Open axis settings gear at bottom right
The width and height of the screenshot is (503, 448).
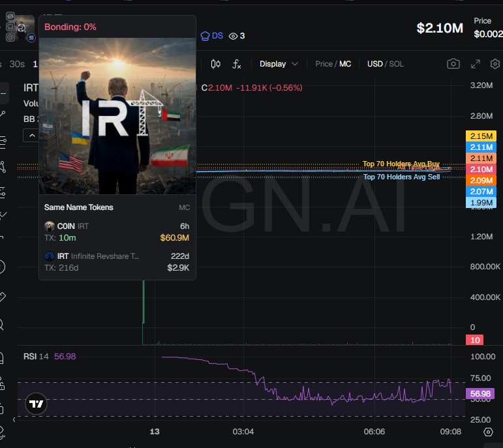(x=488, y=432)
